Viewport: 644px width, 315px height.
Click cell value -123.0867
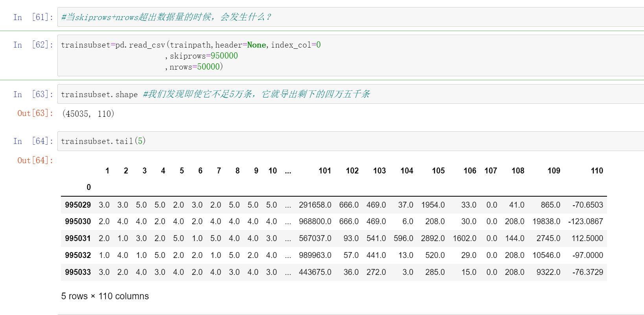click(585, 221)
